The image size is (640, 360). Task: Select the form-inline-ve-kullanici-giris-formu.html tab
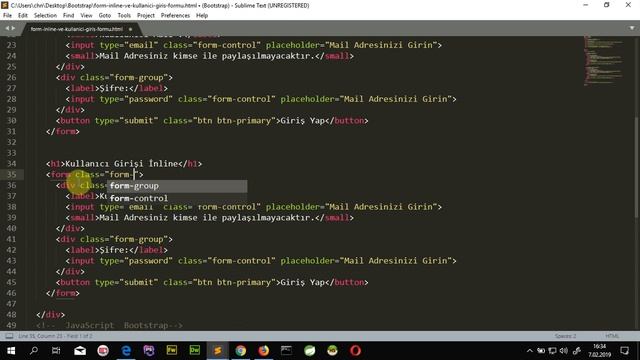pos(77,29)
